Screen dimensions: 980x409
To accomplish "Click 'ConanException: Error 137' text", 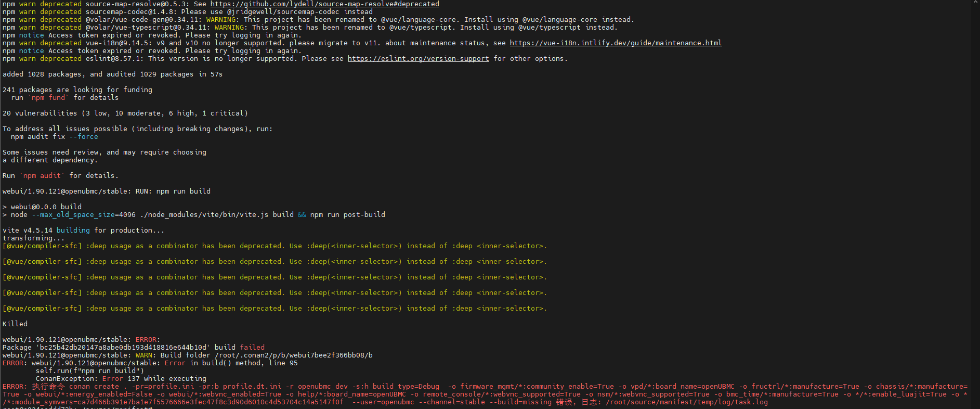I will (121, 379).
